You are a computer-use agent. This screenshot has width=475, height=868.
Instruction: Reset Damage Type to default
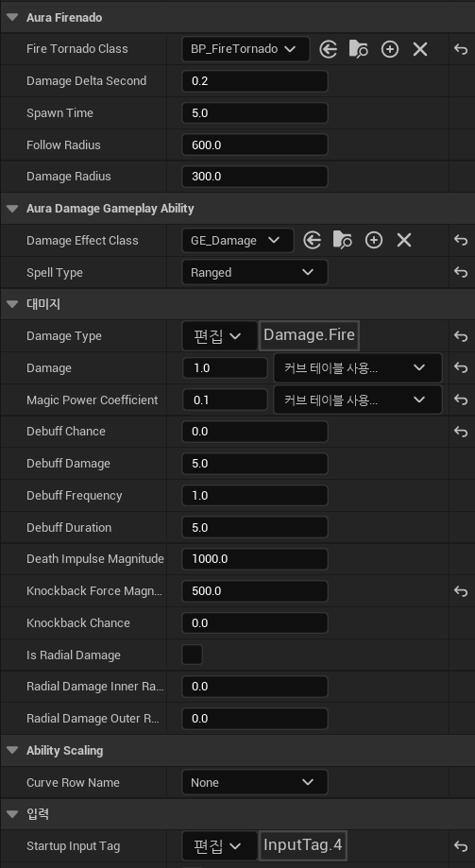[461, 336]
